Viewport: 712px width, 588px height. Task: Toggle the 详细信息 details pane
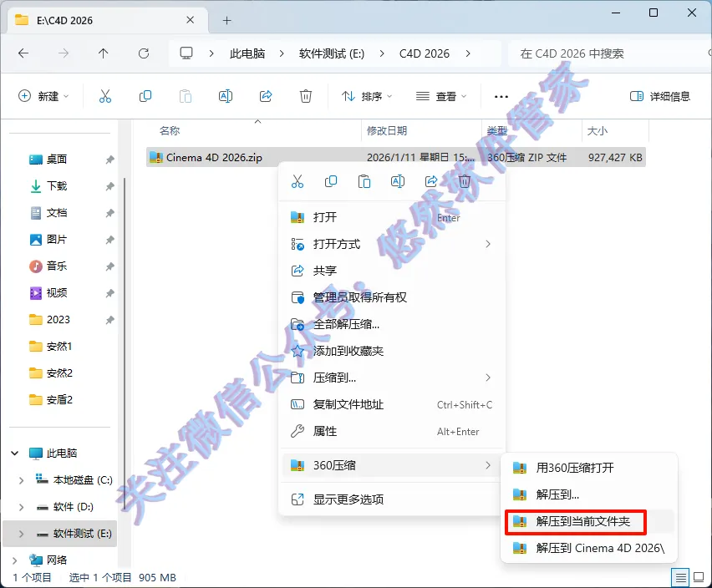coord(660,96)
